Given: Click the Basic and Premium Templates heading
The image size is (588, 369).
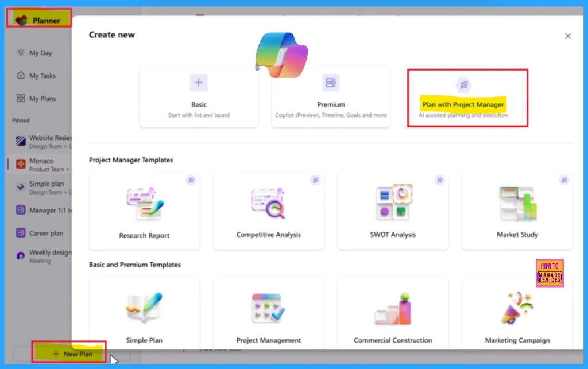Looking at the screenshot, I should [134, 265].
